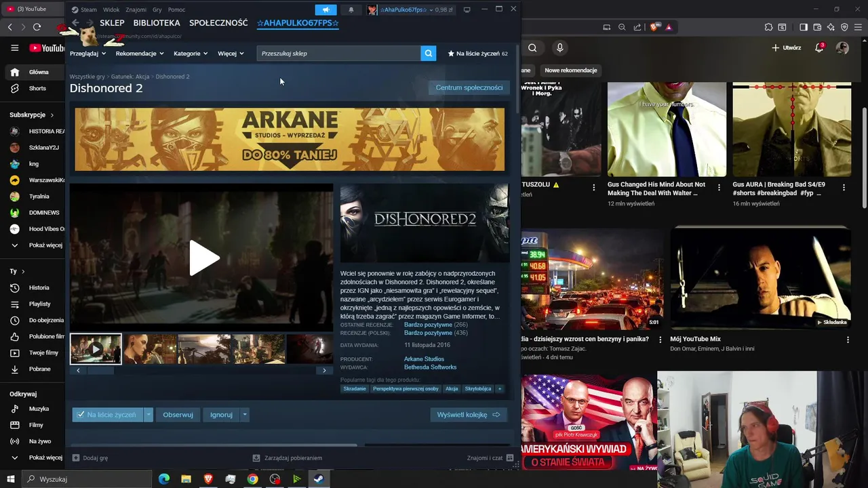Open more options for Gus Changed His Mind video

tap(719, 188)
